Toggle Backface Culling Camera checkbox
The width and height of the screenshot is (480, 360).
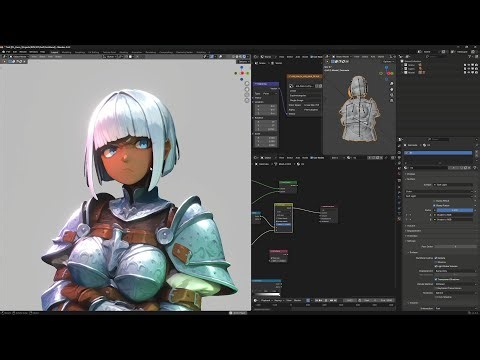pos(436,258)
